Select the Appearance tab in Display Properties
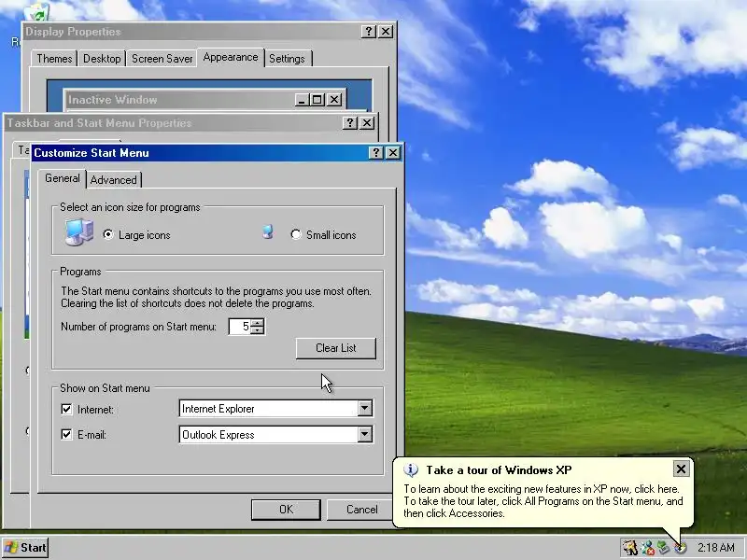The image size is (747, 560). pyautogui.click(x=231, y=57)
